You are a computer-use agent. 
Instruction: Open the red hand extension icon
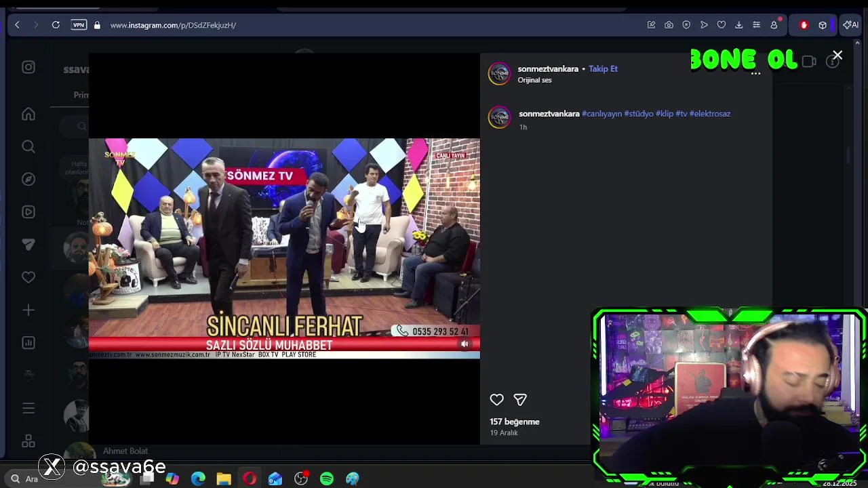pyautogui.click(x=804, y=25)
